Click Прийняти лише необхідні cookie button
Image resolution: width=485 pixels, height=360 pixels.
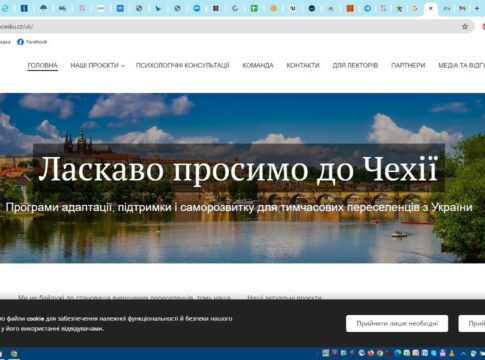click(397, 323)
